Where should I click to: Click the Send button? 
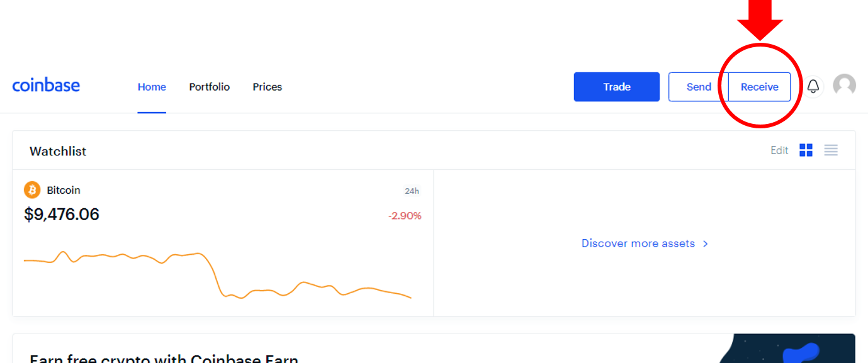pos(699,87)
